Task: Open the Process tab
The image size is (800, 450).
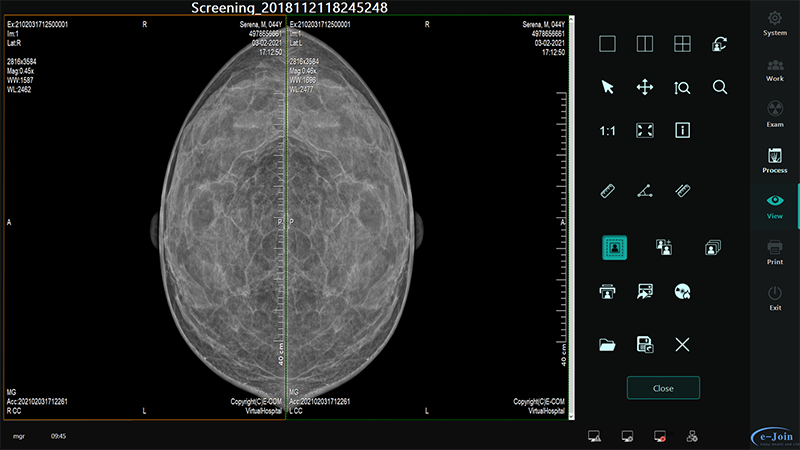Action: (x=774, y=160)
